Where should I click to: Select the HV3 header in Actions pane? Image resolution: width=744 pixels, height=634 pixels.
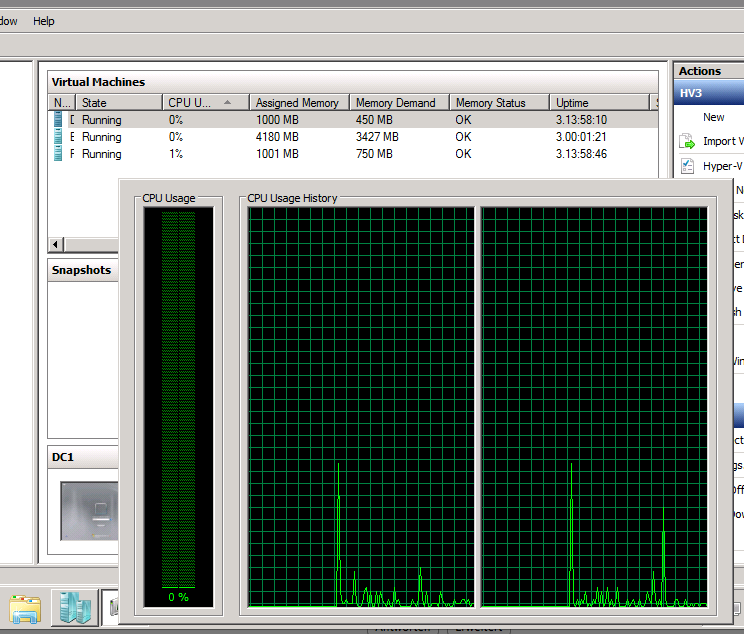(709, 93)
